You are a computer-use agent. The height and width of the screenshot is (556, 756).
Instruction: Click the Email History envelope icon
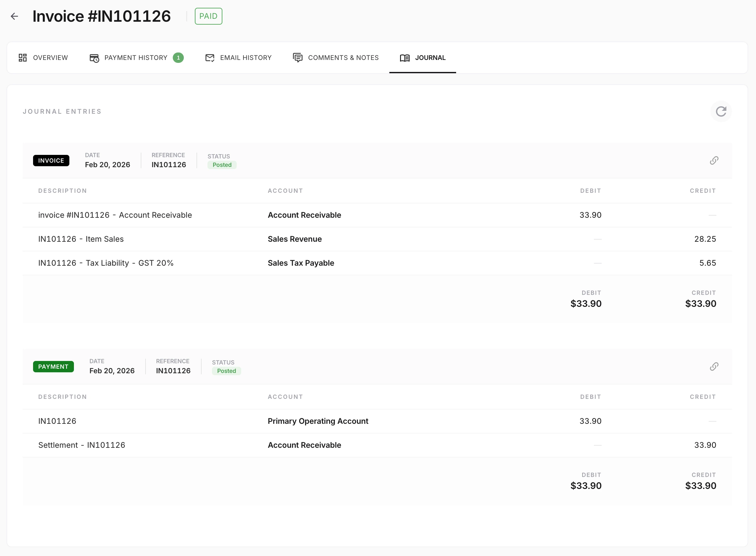[x=209, y=58]
